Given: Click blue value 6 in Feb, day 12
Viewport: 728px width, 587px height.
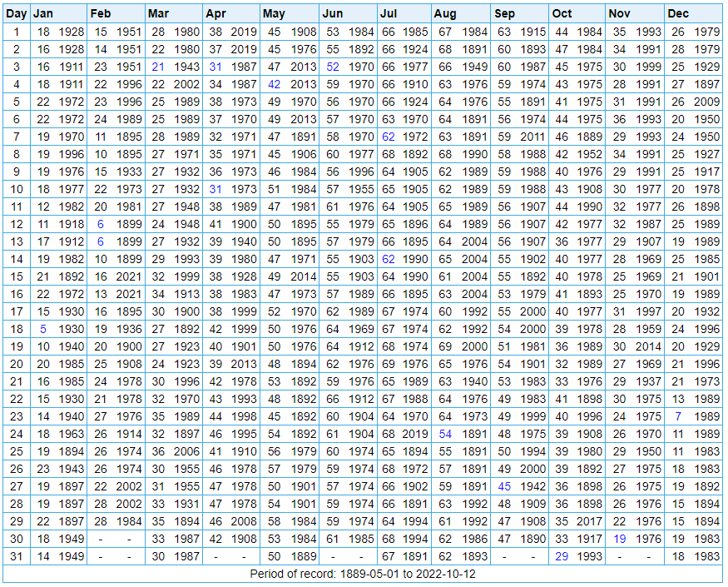Looking at the screenshot, I should pos(100,224).
